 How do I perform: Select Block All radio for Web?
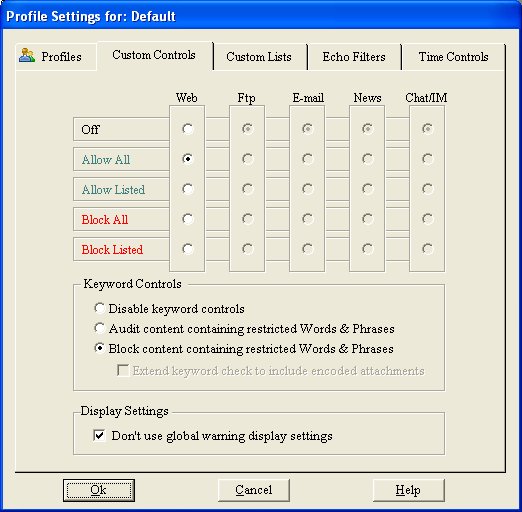[187, 219]
